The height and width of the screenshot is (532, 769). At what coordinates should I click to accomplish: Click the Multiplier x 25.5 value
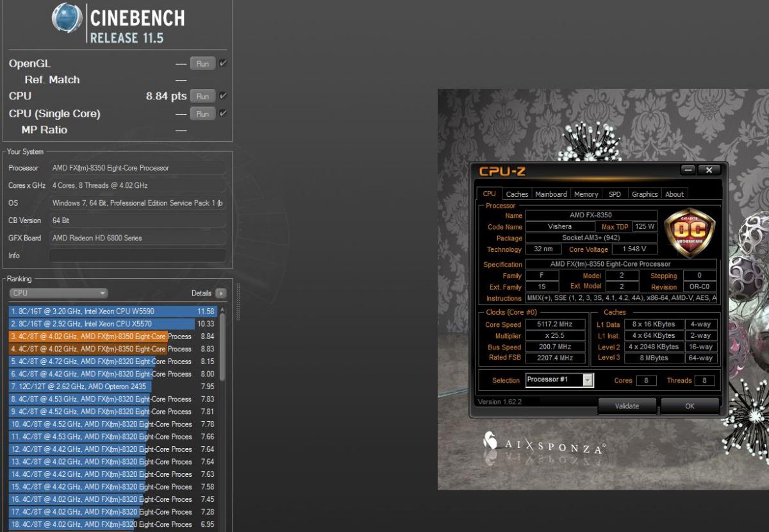tap(555, 336)
